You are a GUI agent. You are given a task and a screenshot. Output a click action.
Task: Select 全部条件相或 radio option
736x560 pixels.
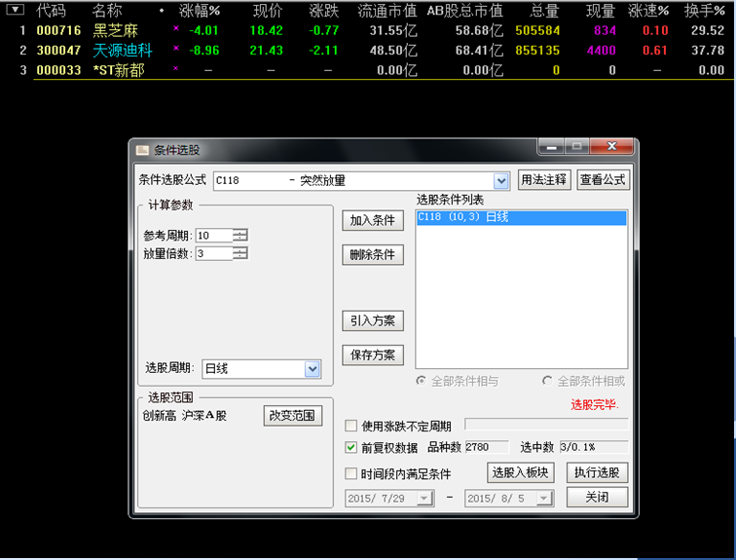point(547,381)
